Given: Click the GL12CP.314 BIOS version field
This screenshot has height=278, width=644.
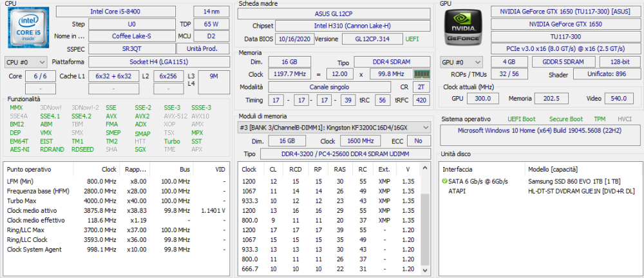Looking at the screenshot, I should pyautogui.click(x=372, y=39).
